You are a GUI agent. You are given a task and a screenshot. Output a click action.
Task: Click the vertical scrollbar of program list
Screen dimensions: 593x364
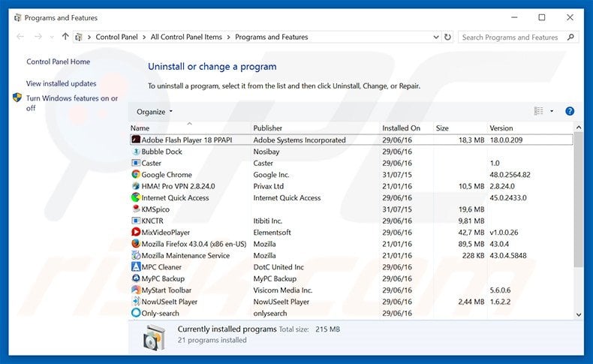(x=578, y=218)
